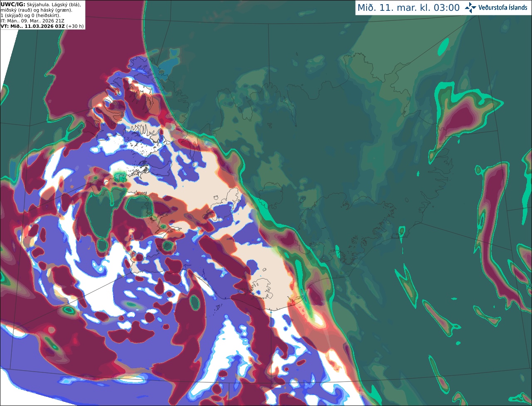
Task: Click the 'UWC/IG: Skýjahula. Lágský (blá),' legend line
Action: 41,4
